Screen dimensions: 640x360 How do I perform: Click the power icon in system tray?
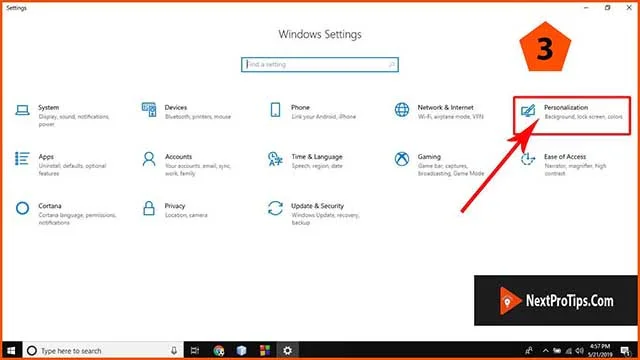557,351
